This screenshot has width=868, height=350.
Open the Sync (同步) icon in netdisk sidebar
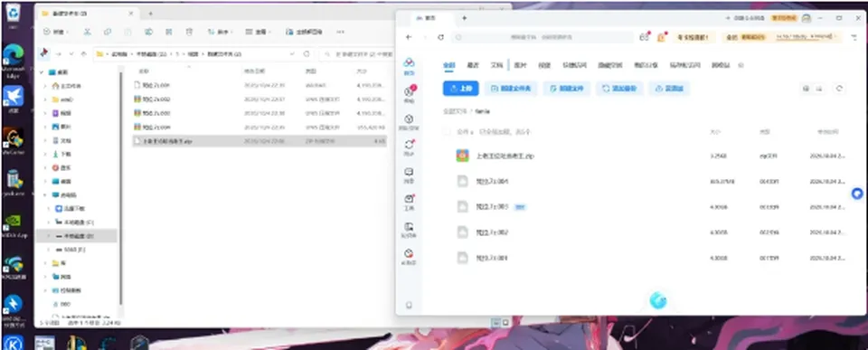(x=409, y=147)
